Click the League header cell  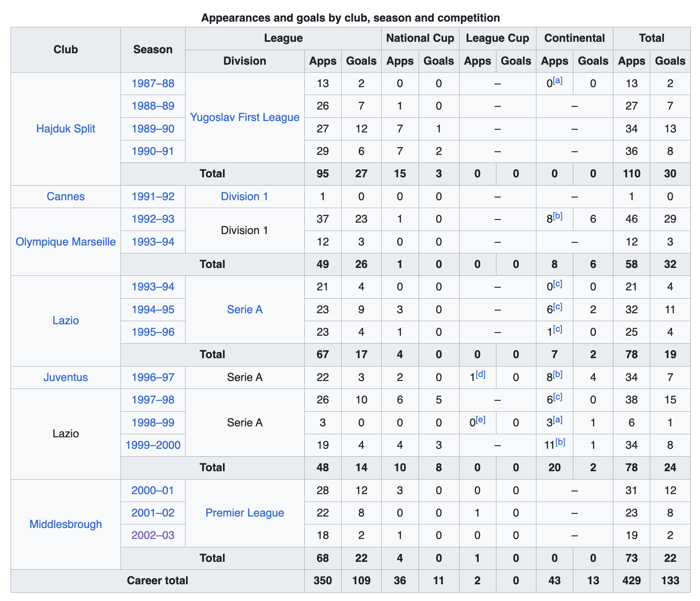tap(283, 38)
